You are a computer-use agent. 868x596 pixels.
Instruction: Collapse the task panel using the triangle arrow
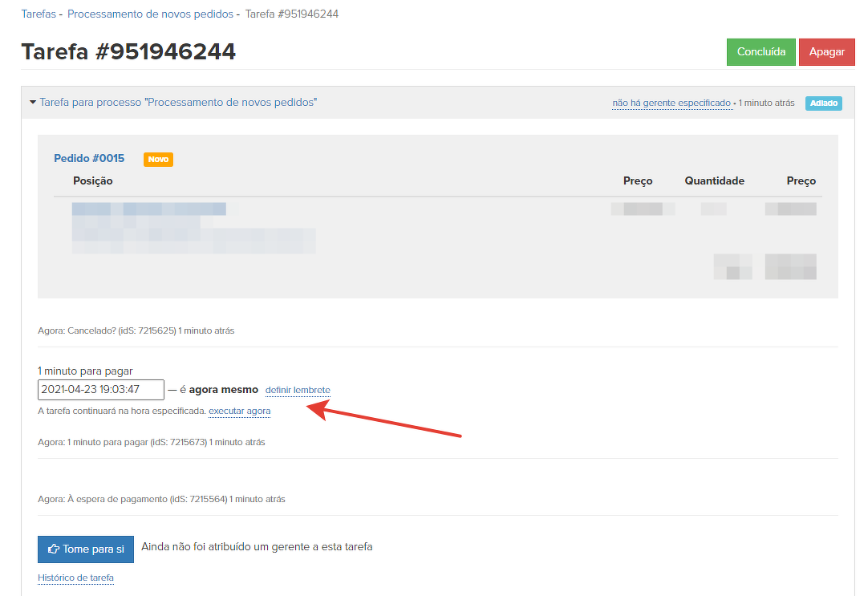33,103
